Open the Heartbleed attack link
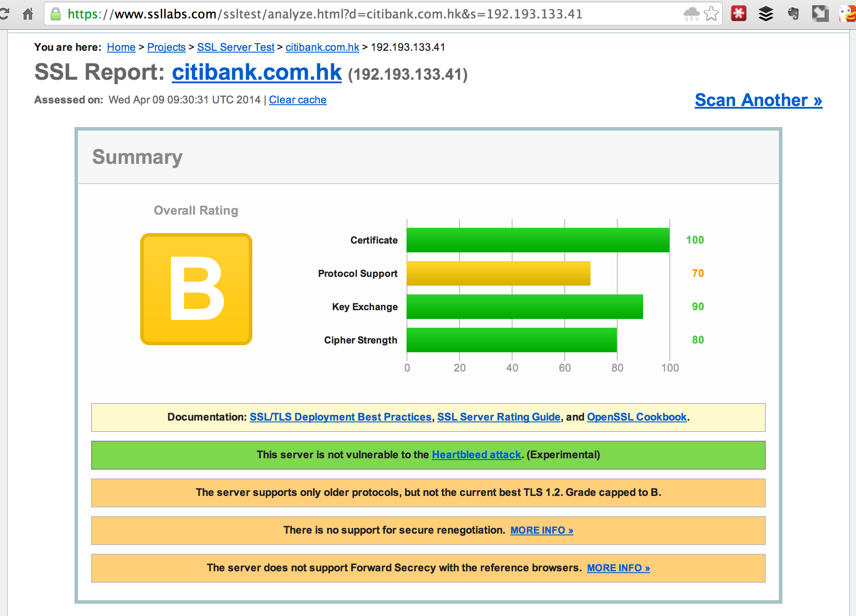This screenshot has height=616, width=856. [x=476, y=455]
